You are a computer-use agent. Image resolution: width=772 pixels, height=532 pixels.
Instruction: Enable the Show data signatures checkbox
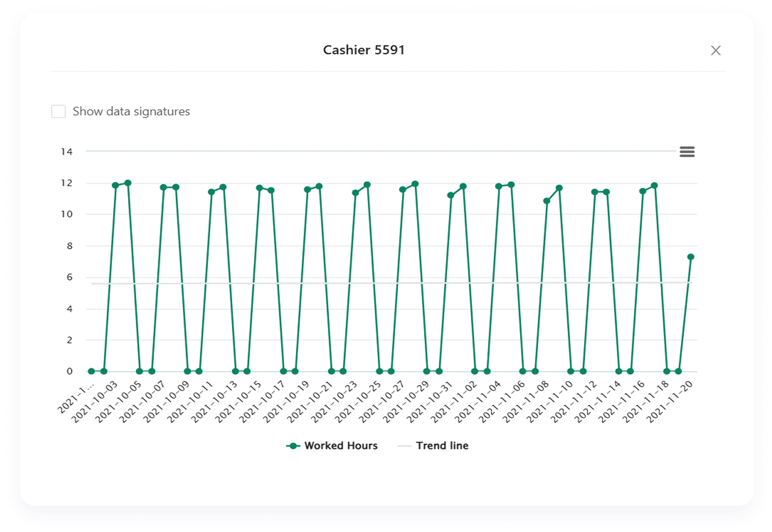coord(59,112)
